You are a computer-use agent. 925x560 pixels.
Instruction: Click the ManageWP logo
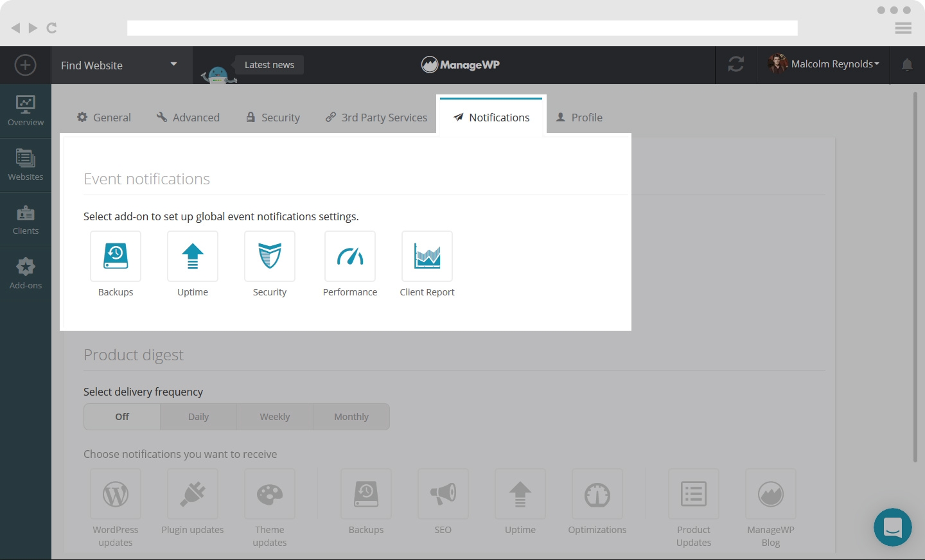[x=461, y=64]
